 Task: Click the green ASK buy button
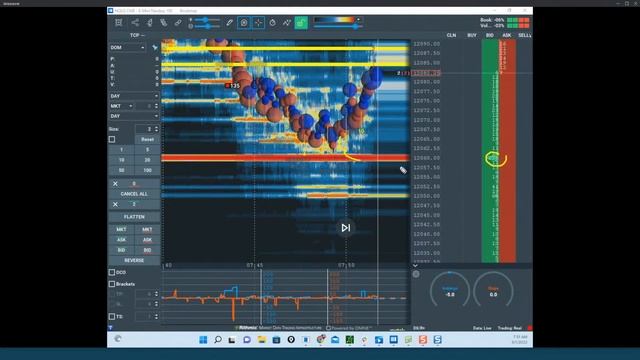coord(121,240)
